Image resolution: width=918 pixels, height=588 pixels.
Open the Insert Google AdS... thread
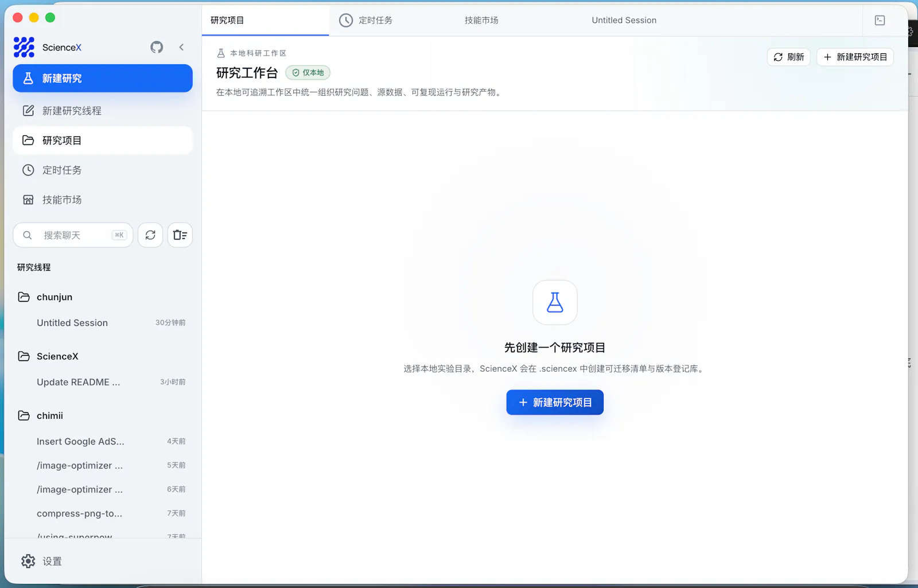[x=103, y=441]
